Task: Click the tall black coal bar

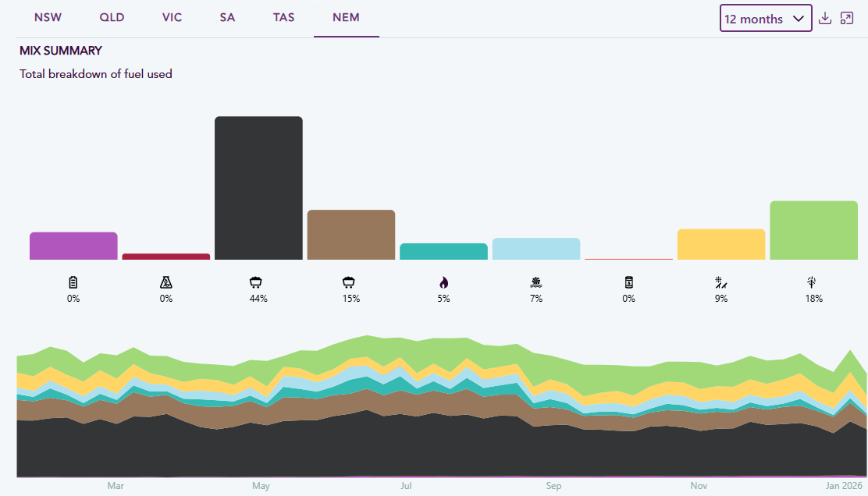Action: coord(258,187)
